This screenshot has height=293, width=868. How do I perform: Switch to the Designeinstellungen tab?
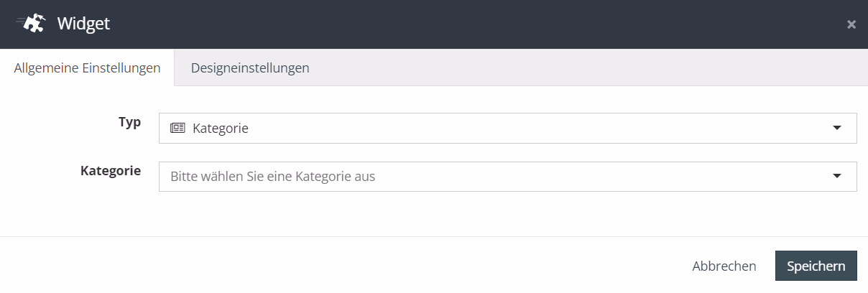coord(250,68)
